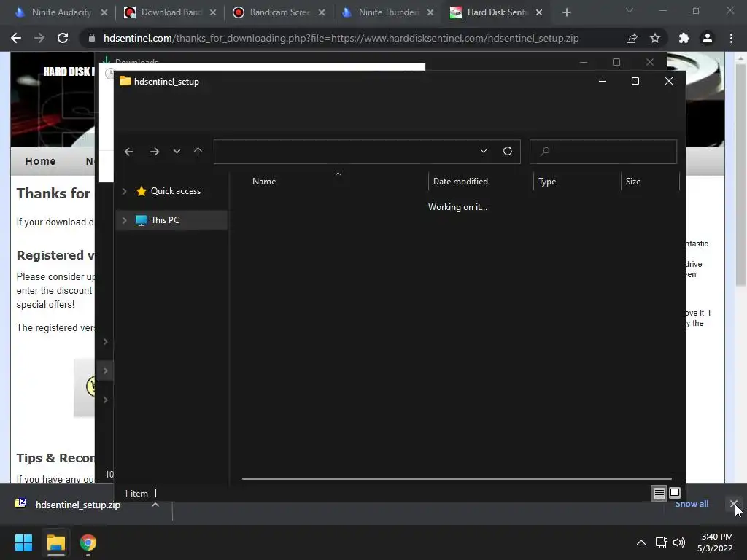The height and width of the screenshot is (560, 747).
Task: Close the Download Bandicam tab
Action: [x=213, y=13]
